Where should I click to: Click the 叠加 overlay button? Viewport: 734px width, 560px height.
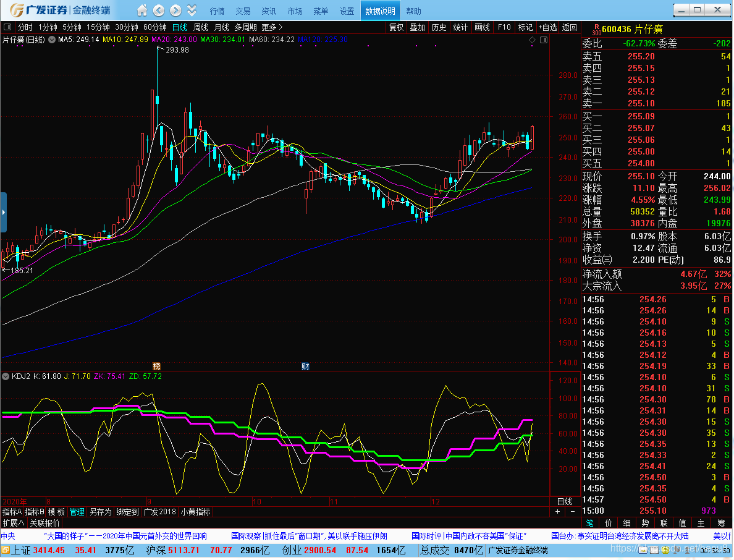(418, 27)
